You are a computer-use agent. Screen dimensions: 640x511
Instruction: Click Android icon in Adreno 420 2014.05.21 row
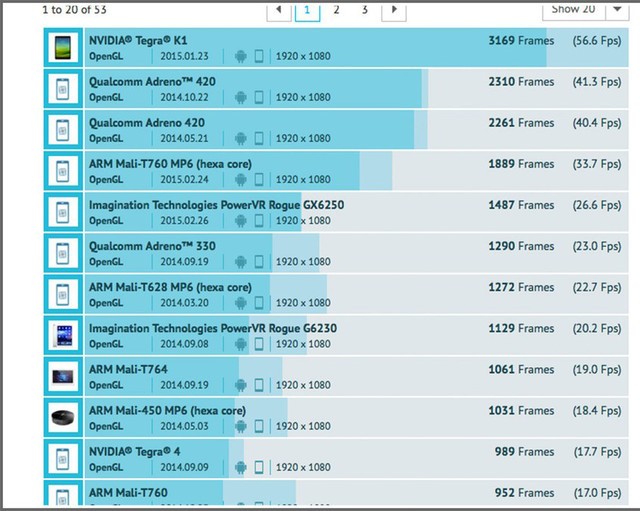[x=241, y=139]
